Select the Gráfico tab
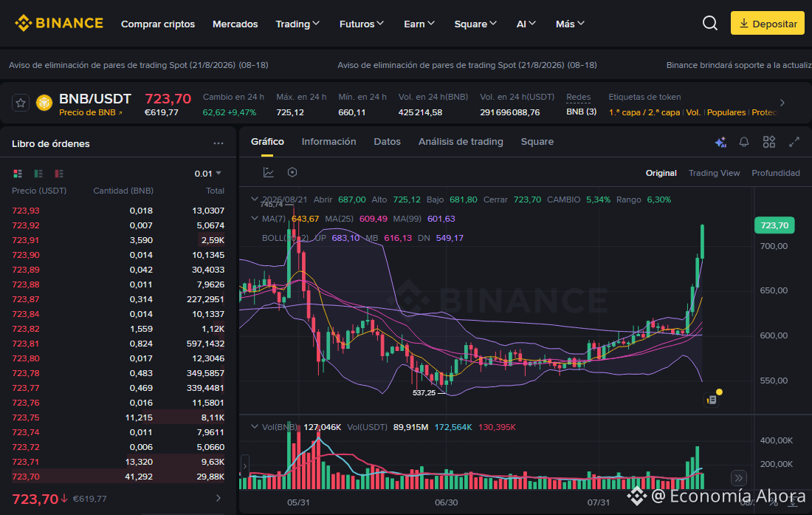Image resolution: width=812 pixels, height=515 pixels. [267, 141]
